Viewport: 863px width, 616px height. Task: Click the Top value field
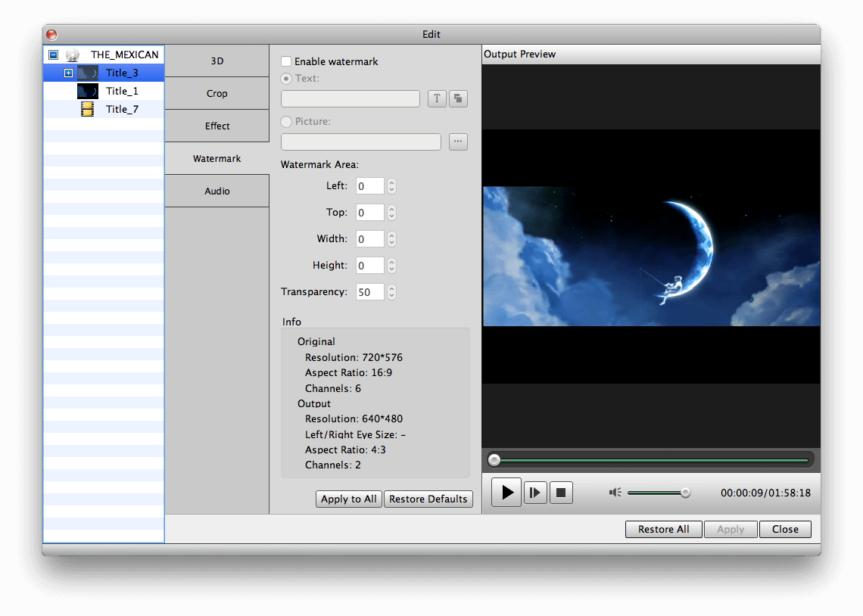click(x=370, y=213)
